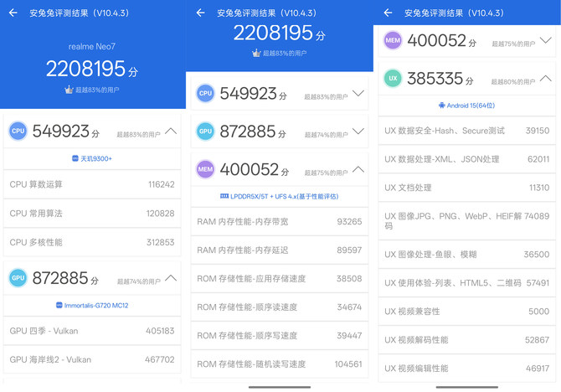Select the UX 图像JPG、PNG、WebP、HEIF解码 row

point(467,221)
